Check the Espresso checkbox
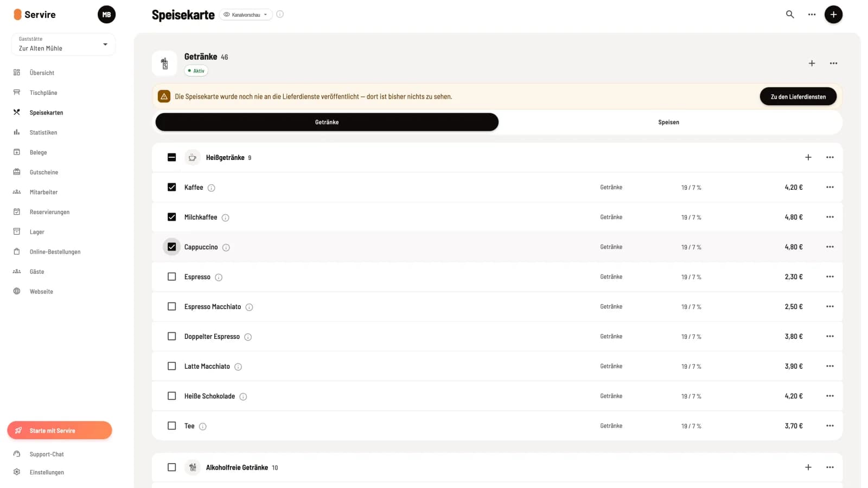Viewport: 868px width, 488px height. (x=172, y=277)
